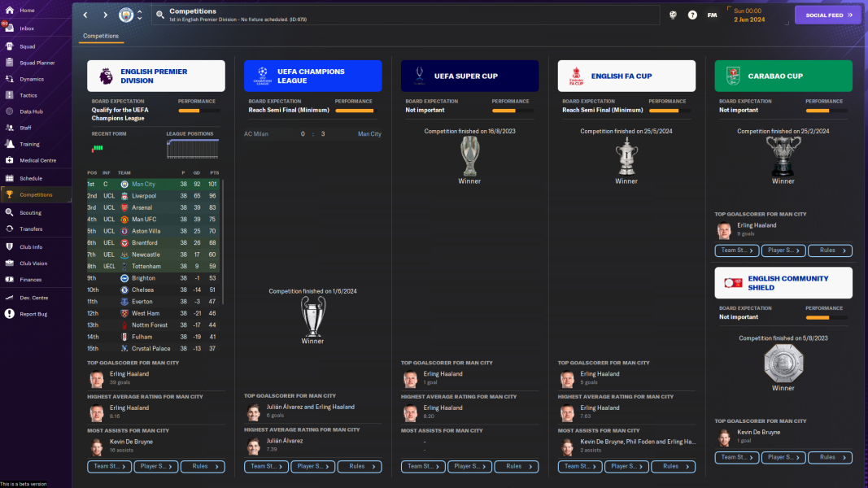This screenshot has width=868, height=488.
Task: Go to the Scouting screen
Action: pos(30,212)
